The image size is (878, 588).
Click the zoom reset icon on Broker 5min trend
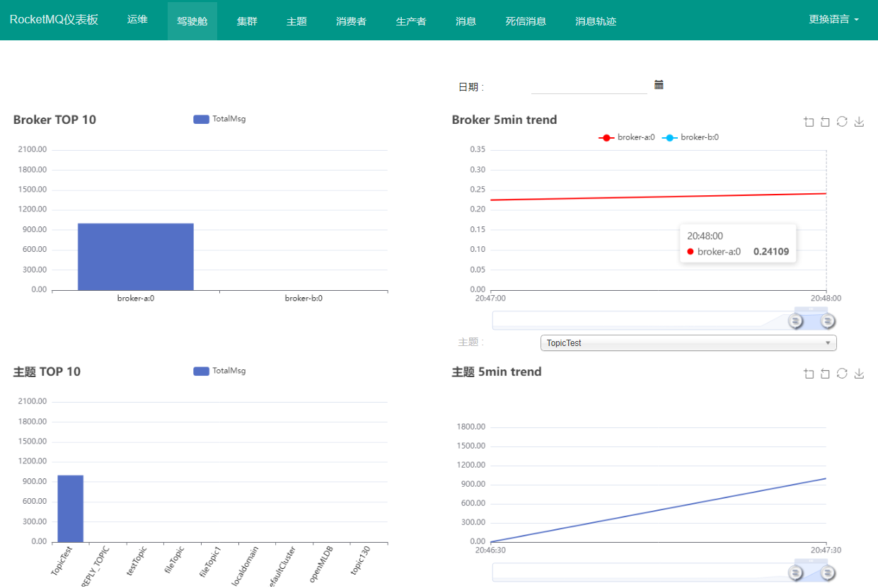[x=825, y=121]
